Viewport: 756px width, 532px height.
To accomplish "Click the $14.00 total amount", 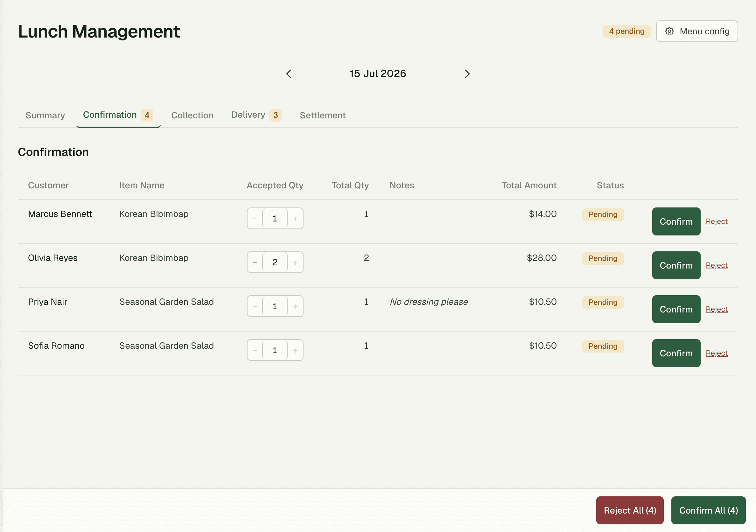I will pos(542,214).
